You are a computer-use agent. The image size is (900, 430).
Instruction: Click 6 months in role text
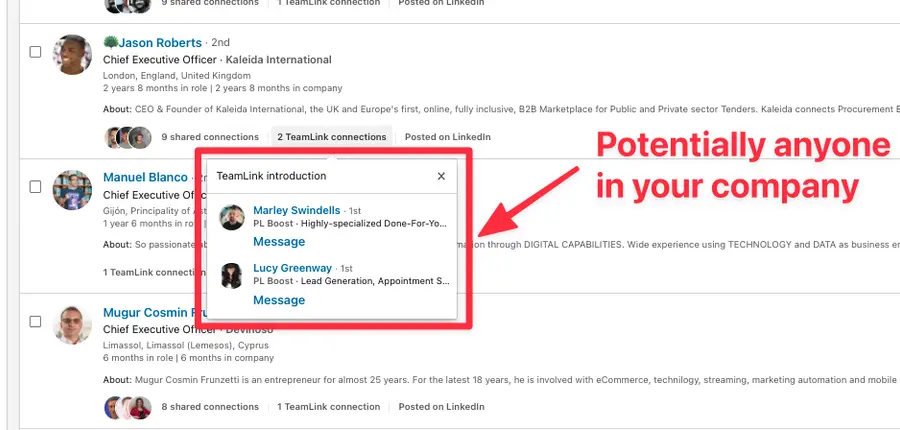138,358
